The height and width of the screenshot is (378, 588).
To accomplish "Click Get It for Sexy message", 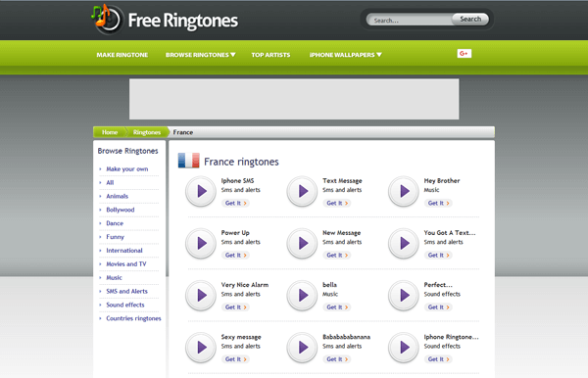I will [235, 359].
